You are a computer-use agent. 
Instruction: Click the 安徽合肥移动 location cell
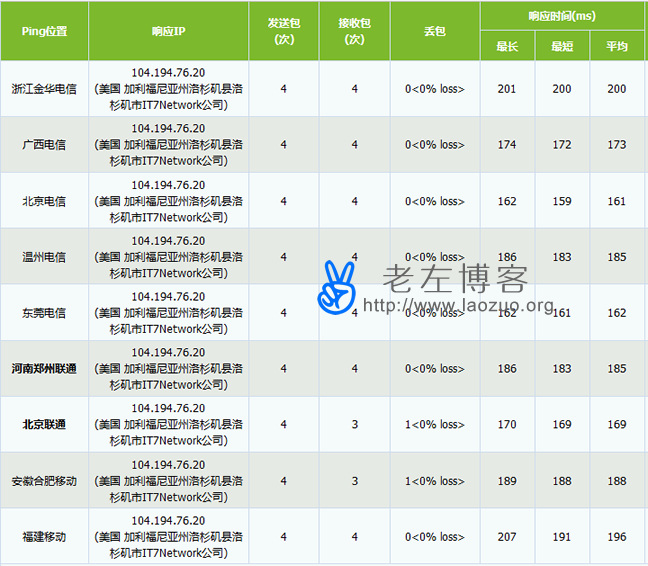(x=44, y=481)
